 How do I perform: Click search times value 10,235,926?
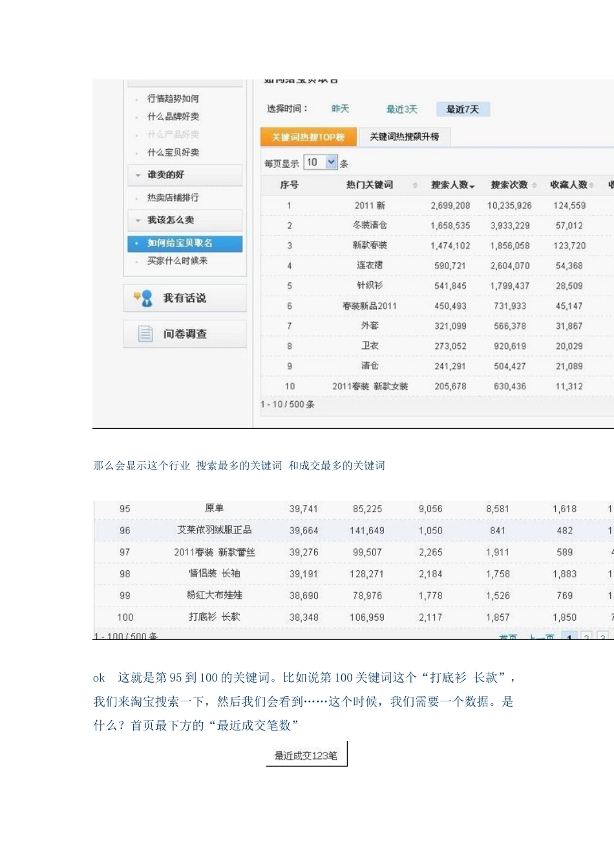(509, 205)
